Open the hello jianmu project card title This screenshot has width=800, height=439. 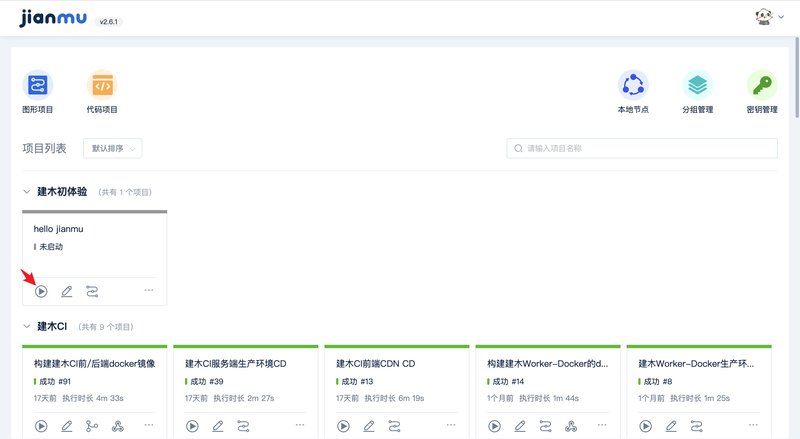59,229
